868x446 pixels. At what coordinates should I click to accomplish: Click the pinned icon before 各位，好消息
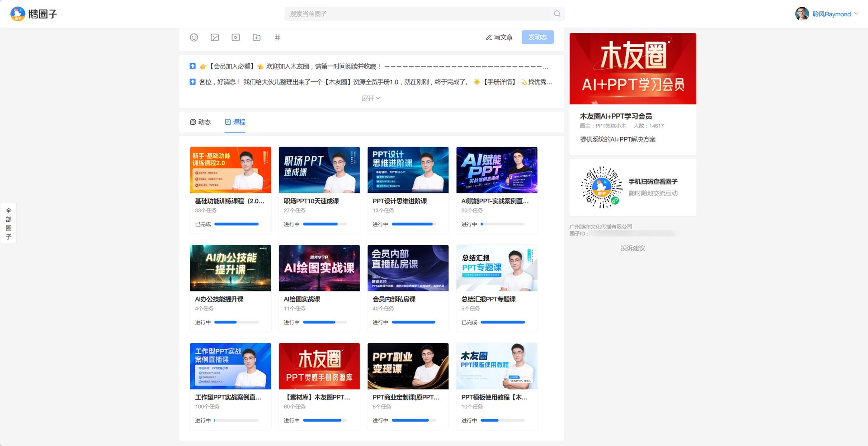[x=193, y=82]
